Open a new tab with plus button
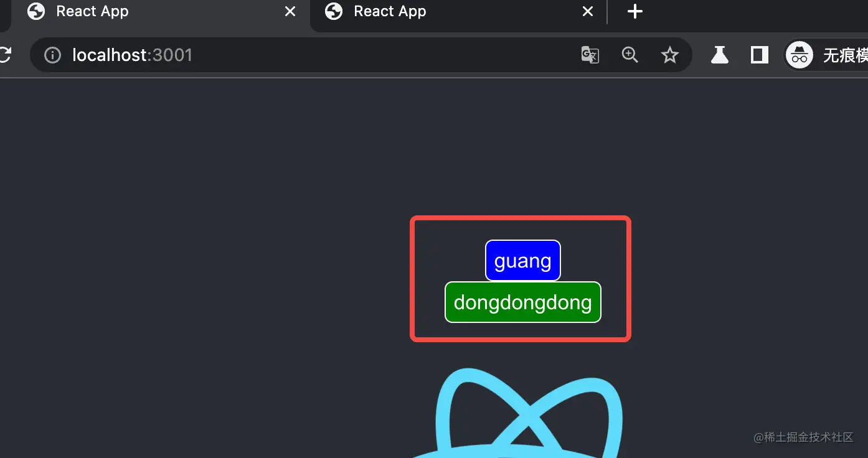The width and height of the screenshot is (868, 458). click(634, 12)
